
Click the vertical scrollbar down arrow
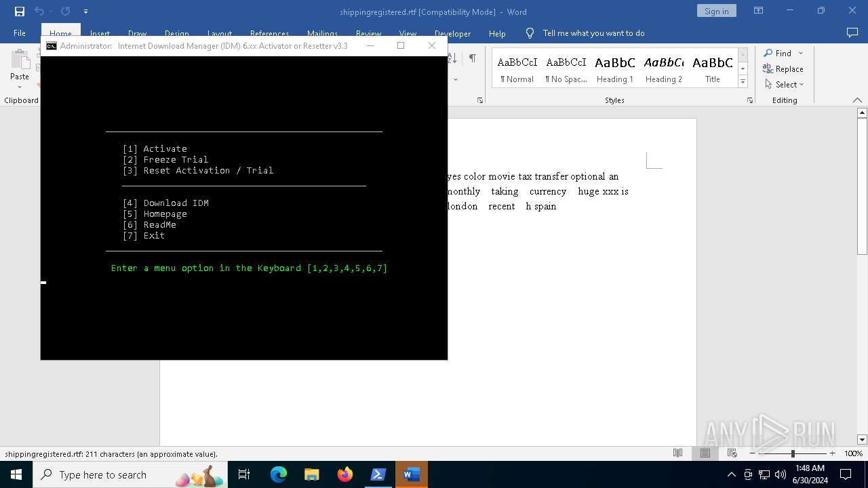[862, 440]
